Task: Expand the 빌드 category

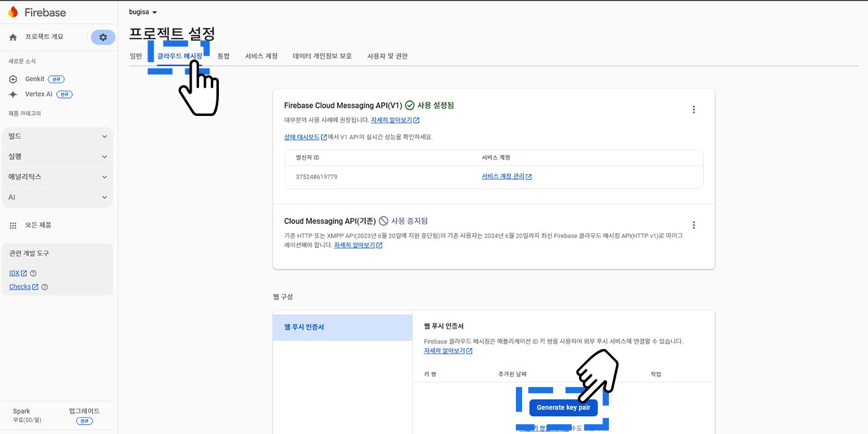Action: coord(58,136)
